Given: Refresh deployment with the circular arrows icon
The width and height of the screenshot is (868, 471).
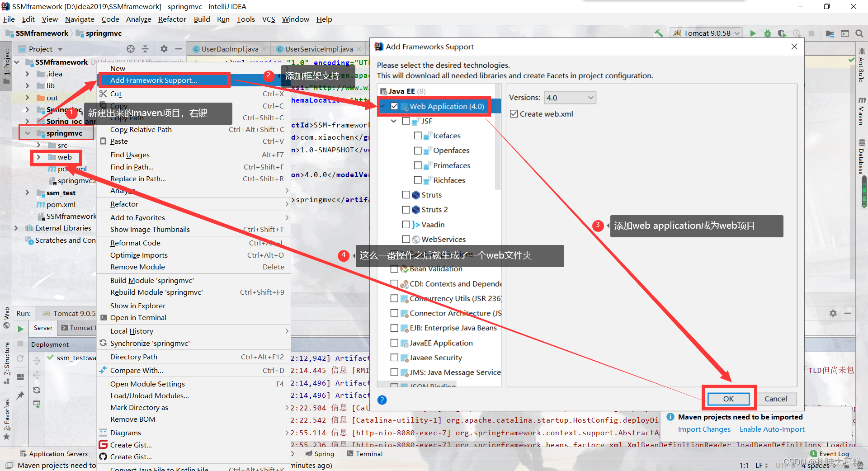Looking at the screenshot, I should point(37,390).
